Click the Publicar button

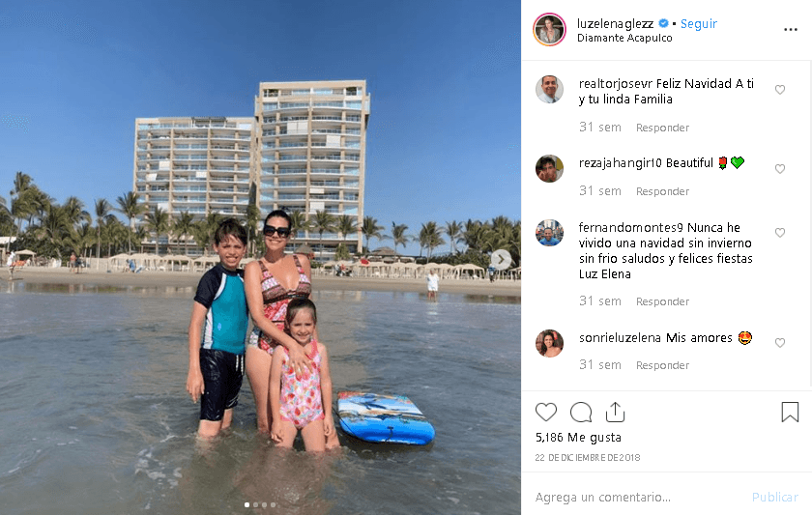774,497
